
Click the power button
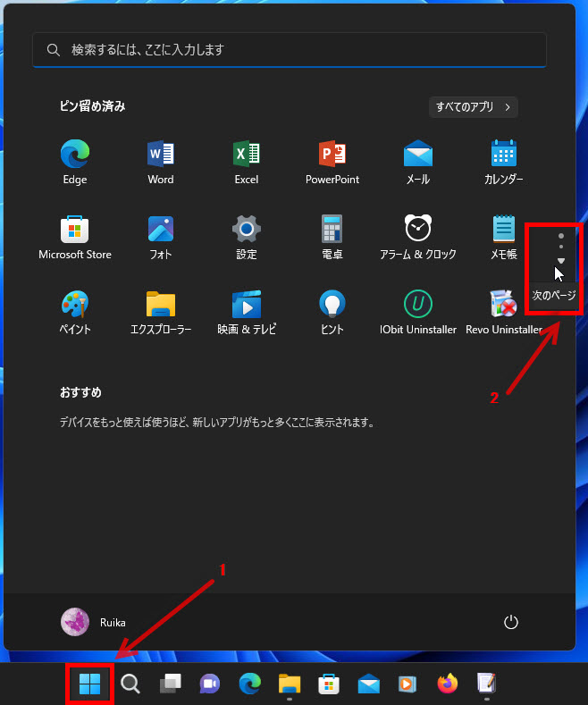pyautogui.click(x=511, y=622)
